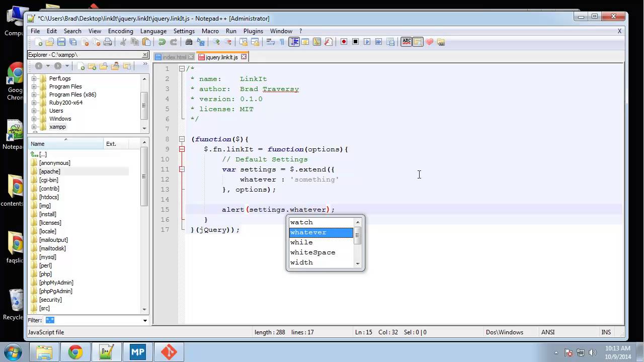Click Run Macro Multiple Times icon
This screenshot has height=362, width=644.
pyautogui.click(x=378, y=42)
